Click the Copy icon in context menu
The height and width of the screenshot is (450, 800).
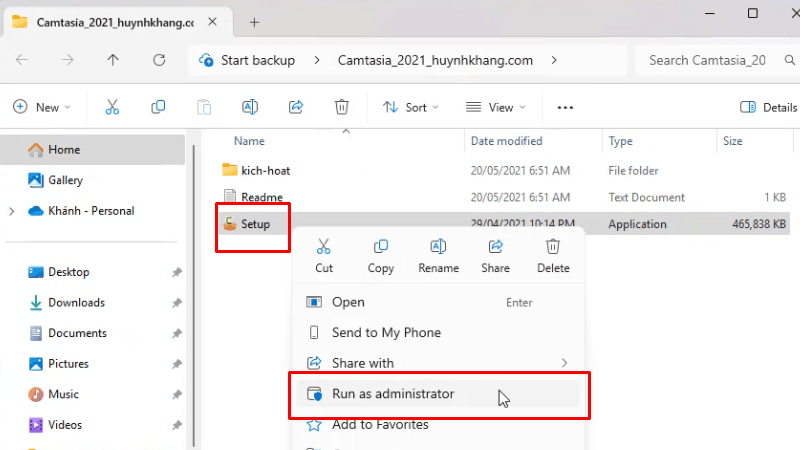(x=380, y=247)
